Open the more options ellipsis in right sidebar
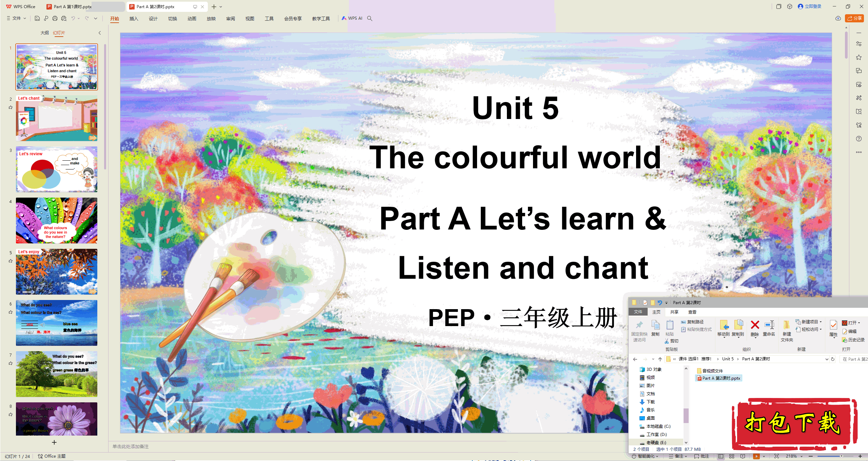The width and height of the screenshot is (868, 461). 859,152
